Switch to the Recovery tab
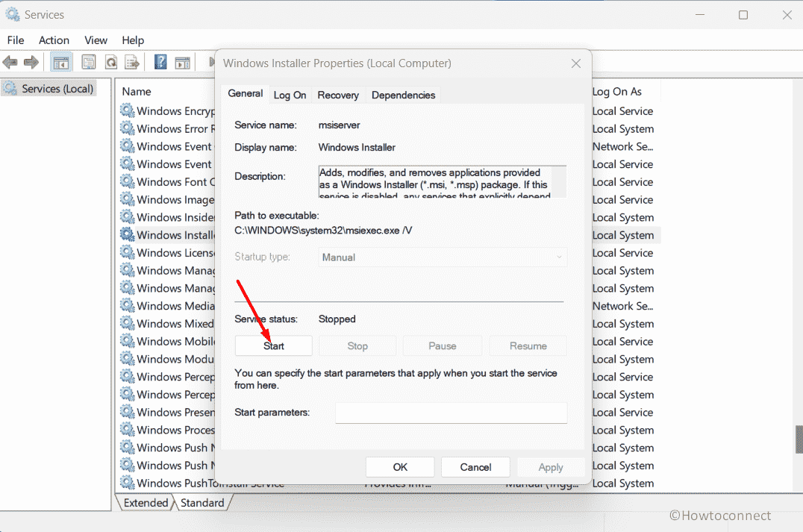Viewport: 803px width, 532px height. pos(338,96)
